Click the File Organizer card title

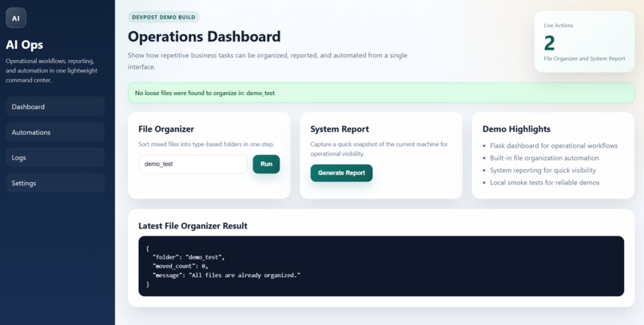[166, 129]
